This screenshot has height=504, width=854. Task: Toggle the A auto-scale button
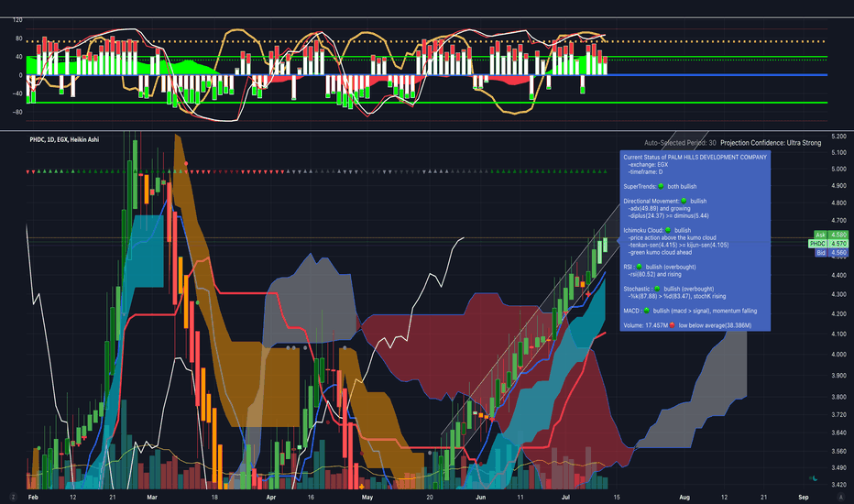841,497
